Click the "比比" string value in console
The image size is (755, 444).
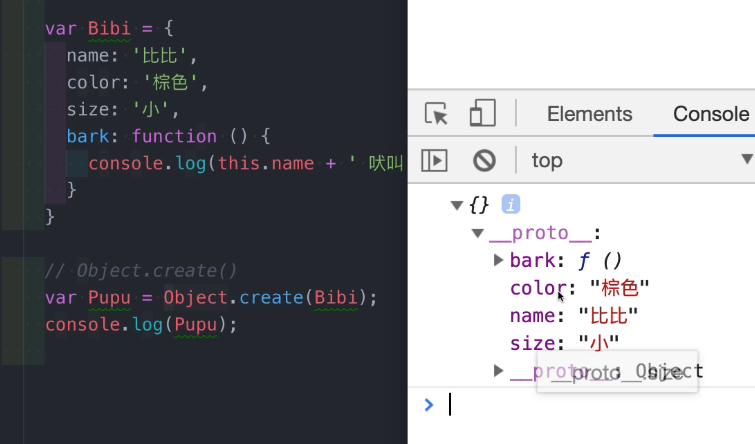(608, 316)
